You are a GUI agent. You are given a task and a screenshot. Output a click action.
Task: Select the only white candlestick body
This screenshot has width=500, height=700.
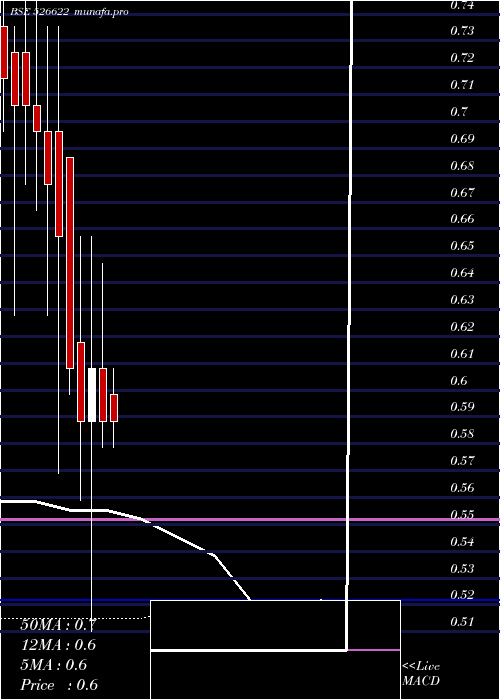coord(92,395)
